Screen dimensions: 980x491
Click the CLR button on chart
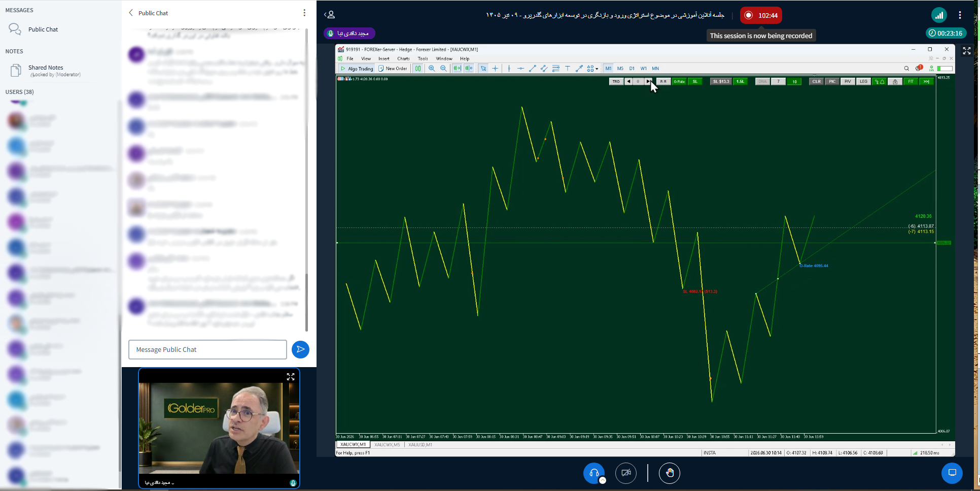816,82
